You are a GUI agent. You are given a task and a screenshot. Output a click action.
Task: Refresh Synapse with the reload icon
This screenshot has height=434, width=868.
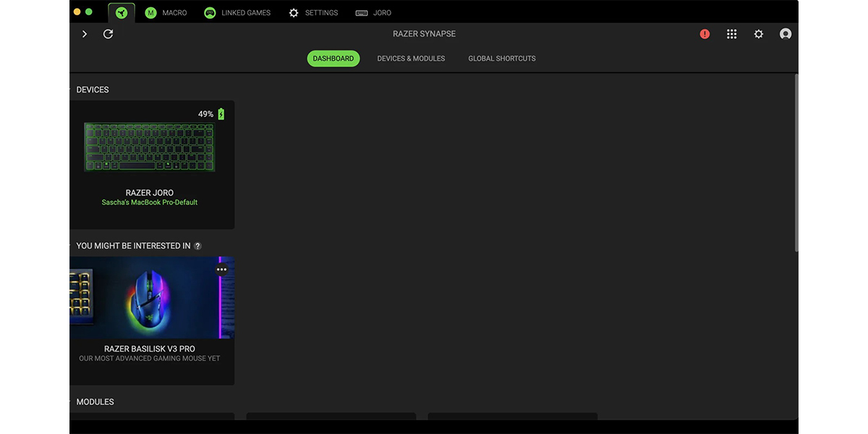109,34
